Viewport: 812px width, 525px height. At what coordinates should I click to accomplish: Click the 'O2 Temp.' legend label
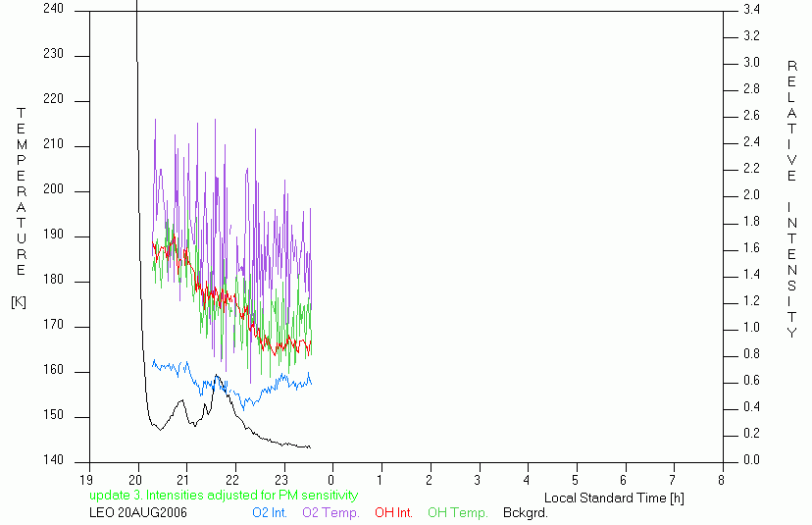330,513
